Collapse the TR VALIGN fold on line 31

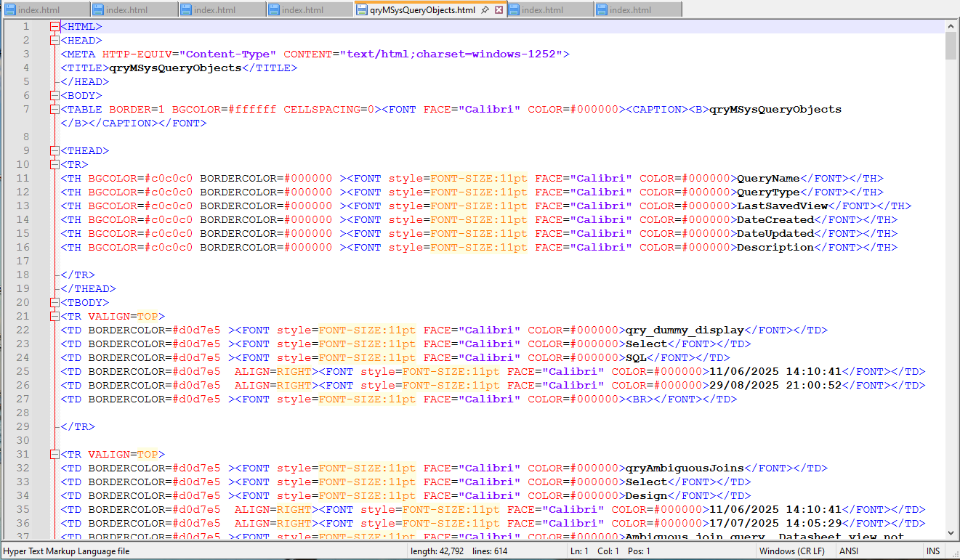click(55, 454)
